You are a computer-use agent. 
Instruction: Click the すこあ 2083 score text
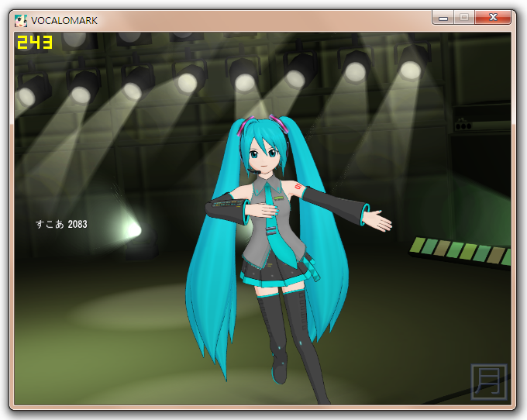(x=61, y=224)
